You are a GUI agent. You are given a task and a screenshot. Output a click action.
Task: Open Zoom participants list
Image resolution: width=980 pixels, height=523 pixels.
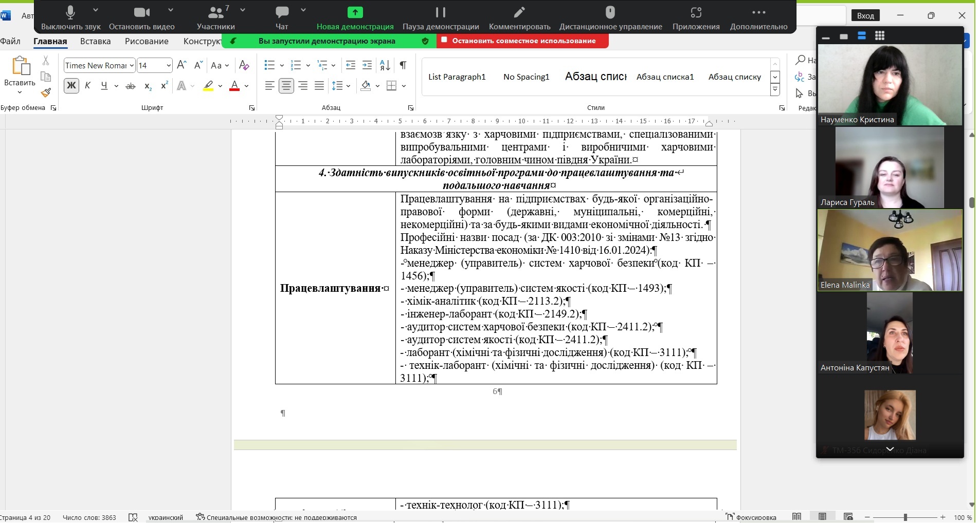[216, 17]
